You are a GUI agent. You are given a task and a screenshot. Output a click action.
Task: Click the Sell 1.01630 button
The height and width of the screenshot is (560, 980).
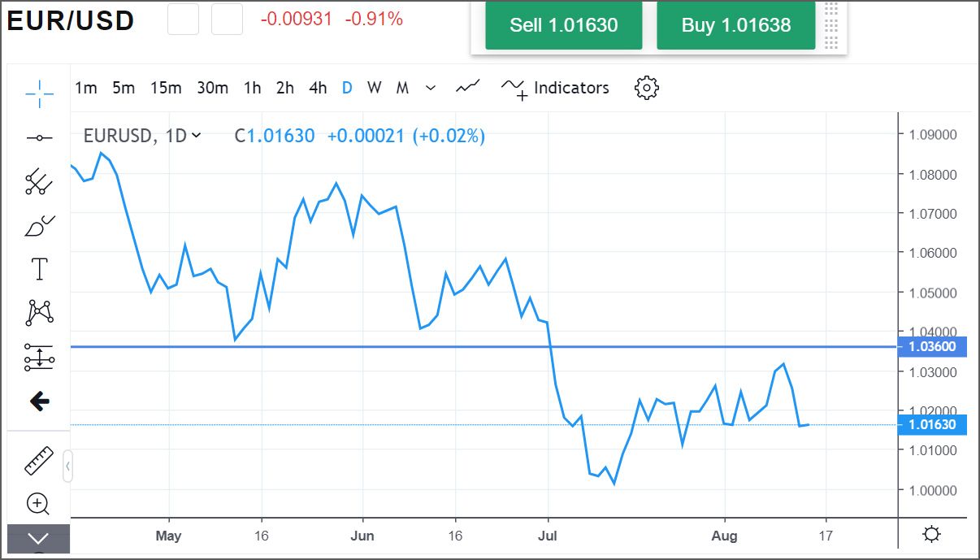563,25
